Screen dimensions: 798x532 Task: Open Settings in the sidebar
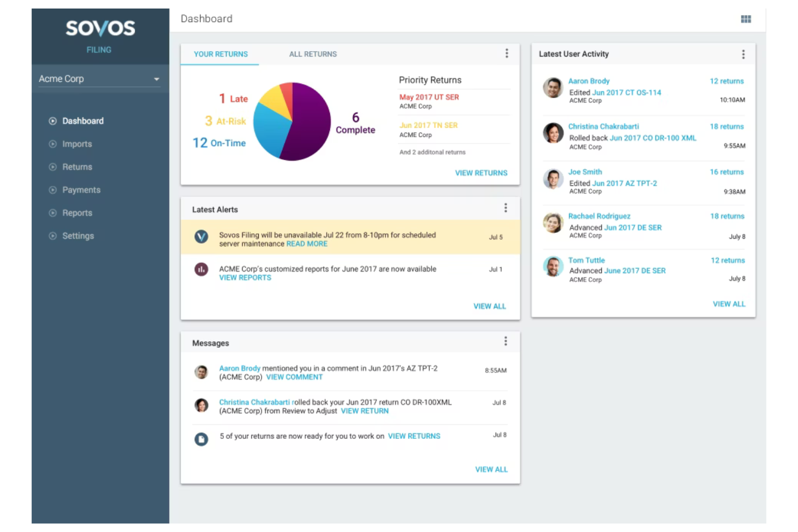click(x=78, y=236)
